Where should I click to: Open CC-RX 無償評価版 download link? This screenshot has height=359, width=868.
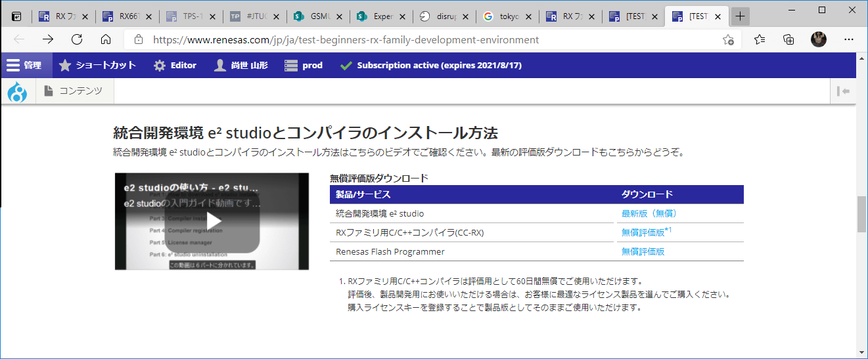[643, 232]
